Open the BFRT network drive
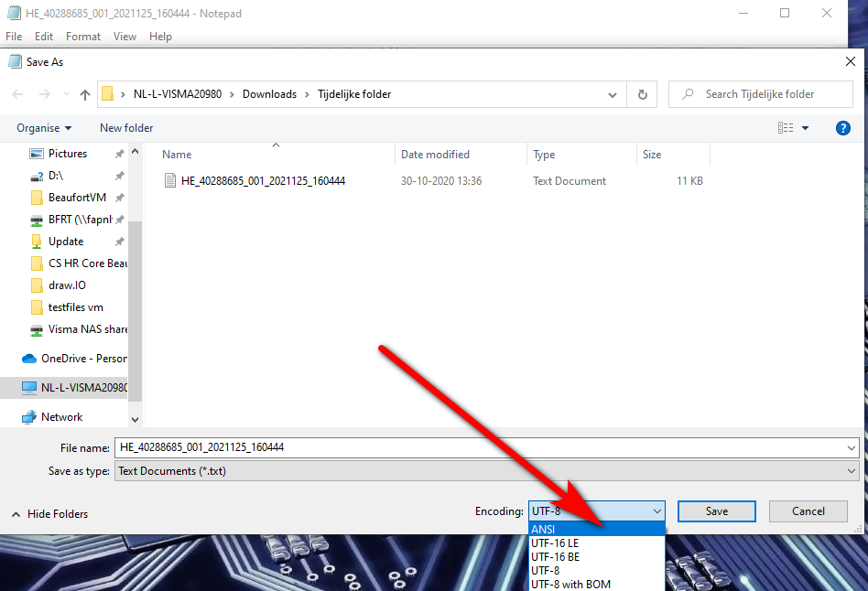Viewport: 868px width, 591px height. 80,220
